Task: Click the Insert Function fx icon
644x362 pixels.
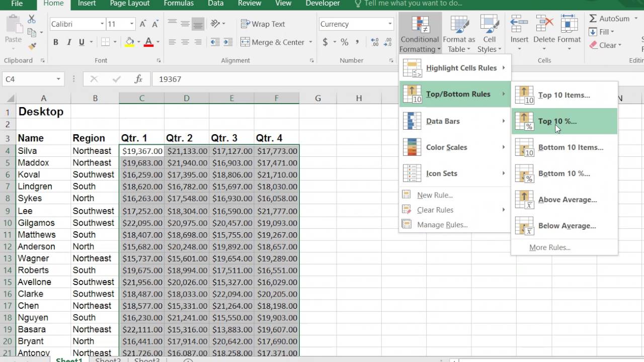Action: pos(139,79)
